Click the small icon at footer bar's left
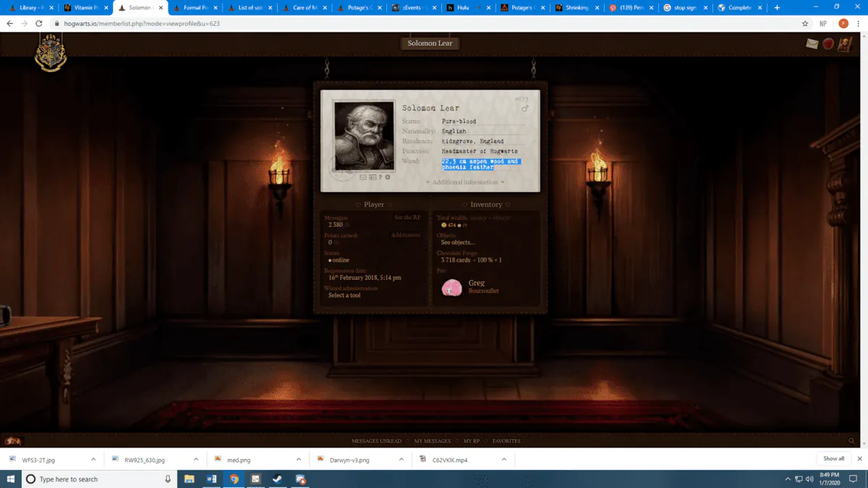The image size is (868, 488). point(12,441)
